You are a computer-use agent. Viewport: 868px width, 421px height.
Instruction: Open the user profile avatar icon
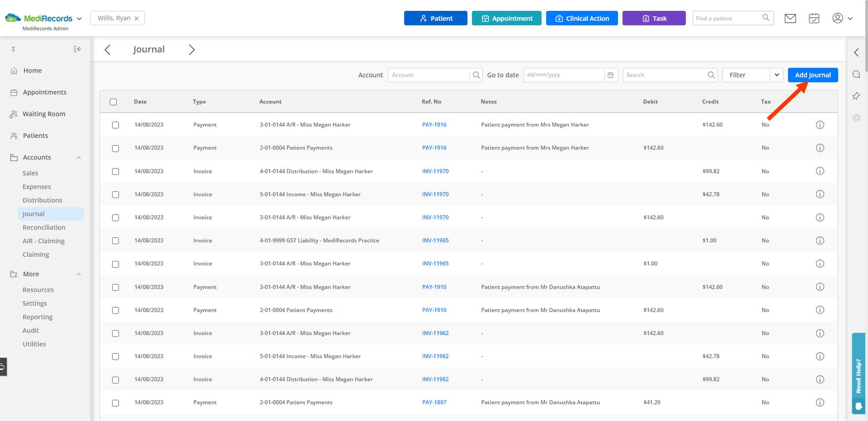[837, 18]
